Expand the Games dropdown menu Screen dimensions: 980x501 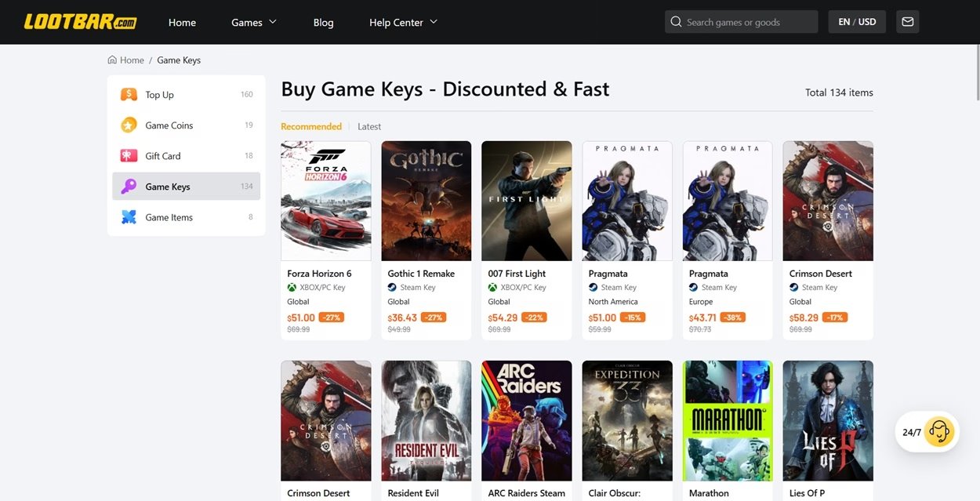pos(254,22)
